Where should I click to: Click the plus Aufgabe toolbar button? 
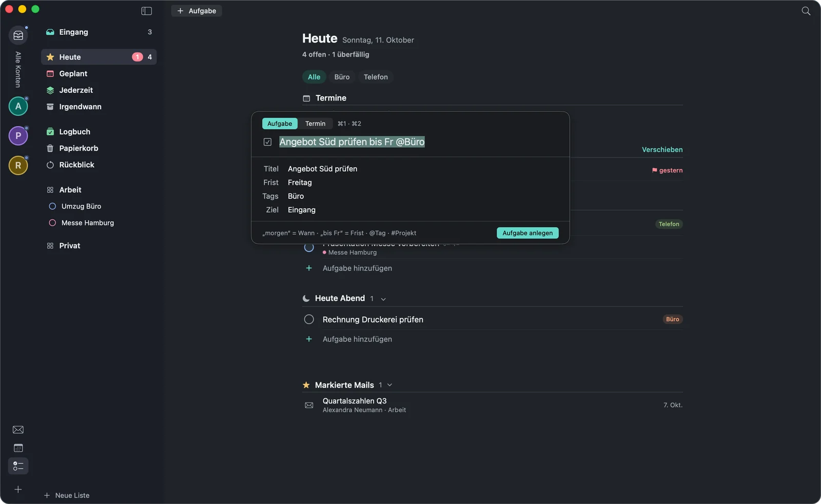tap(197, 11)
